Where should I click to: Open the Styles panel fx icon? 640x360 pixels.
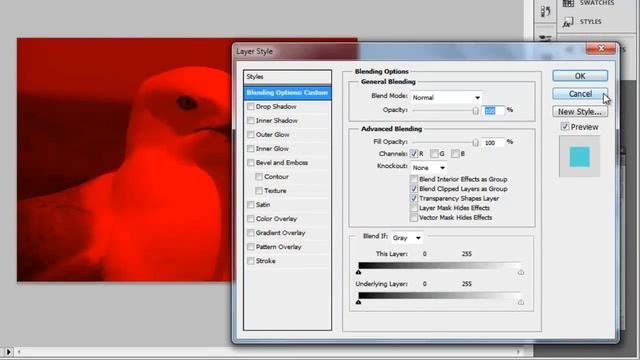pos(568,22)
